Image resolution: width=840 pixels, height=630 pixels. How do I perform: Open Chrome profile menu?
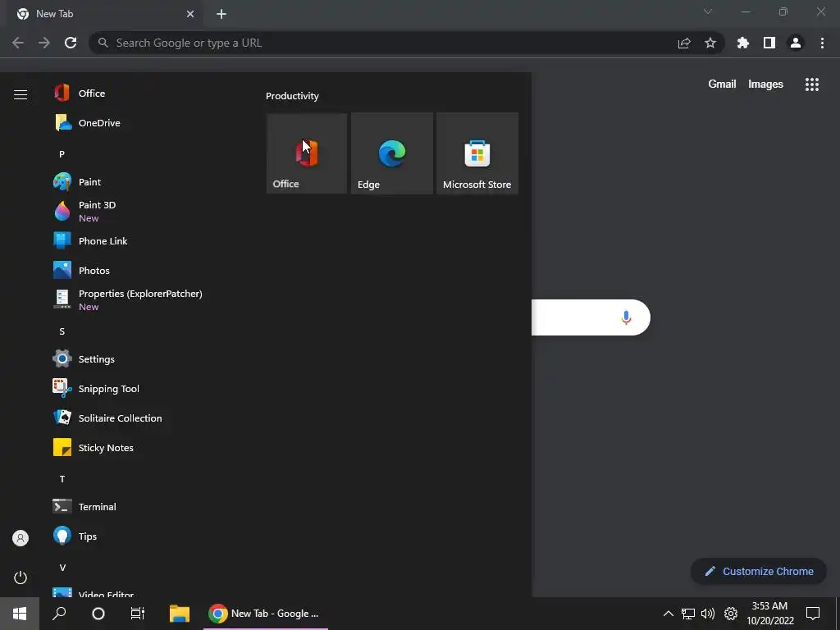pyautogui.click(x=796, y=43)
